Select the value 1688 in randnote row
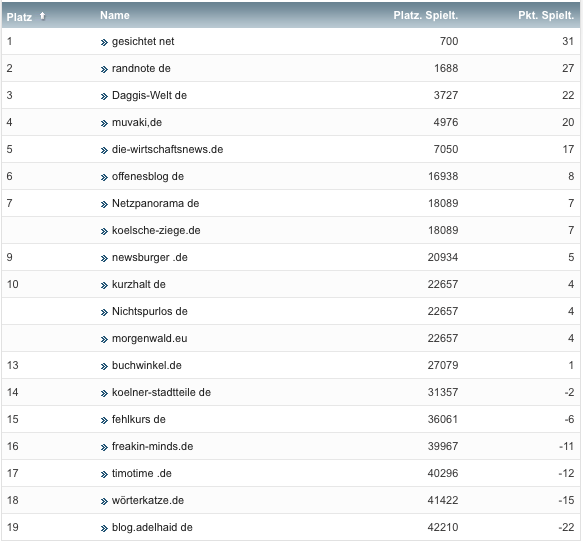 446,68
